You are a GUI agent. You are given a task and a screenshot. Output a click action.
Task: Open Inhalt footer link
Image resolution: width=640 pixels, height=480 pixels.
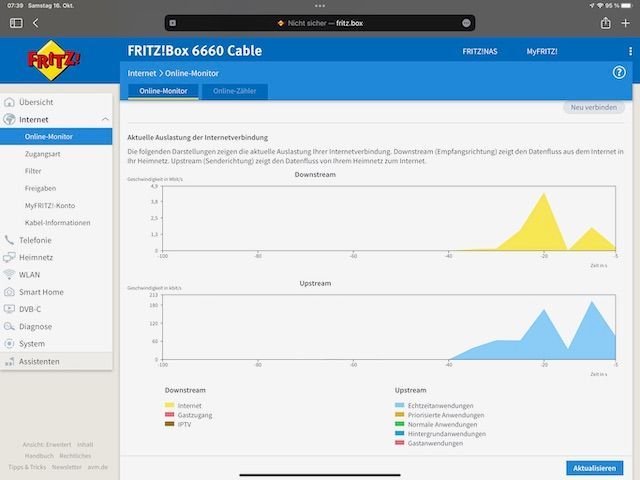click(85, 444)
